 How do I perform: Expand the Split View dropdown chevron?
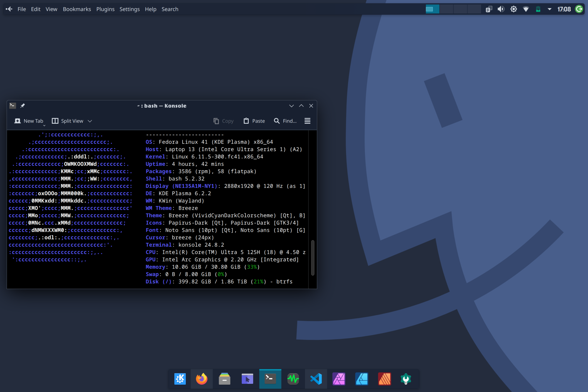90,121
